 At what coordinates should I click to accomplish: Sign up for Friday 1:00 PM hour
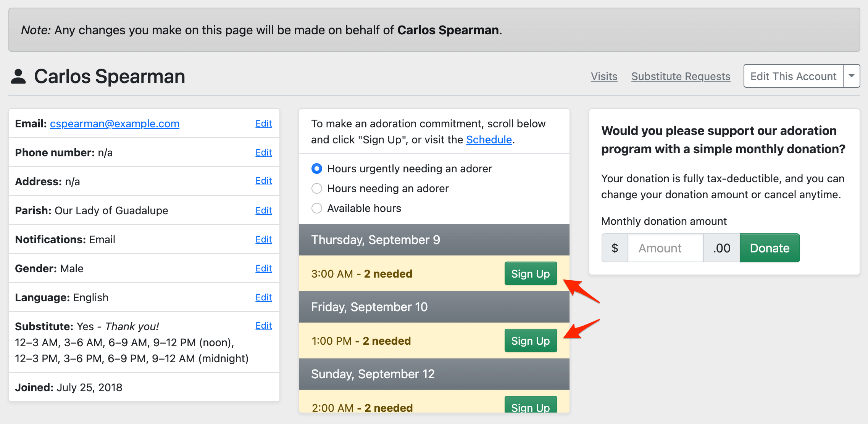point(530,340)
